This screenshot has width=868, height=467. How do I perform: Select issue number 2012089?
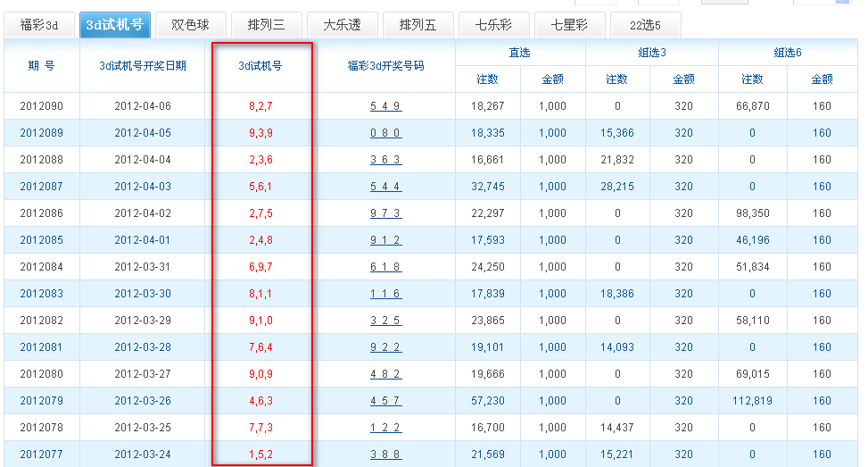[x=42, y=133]
